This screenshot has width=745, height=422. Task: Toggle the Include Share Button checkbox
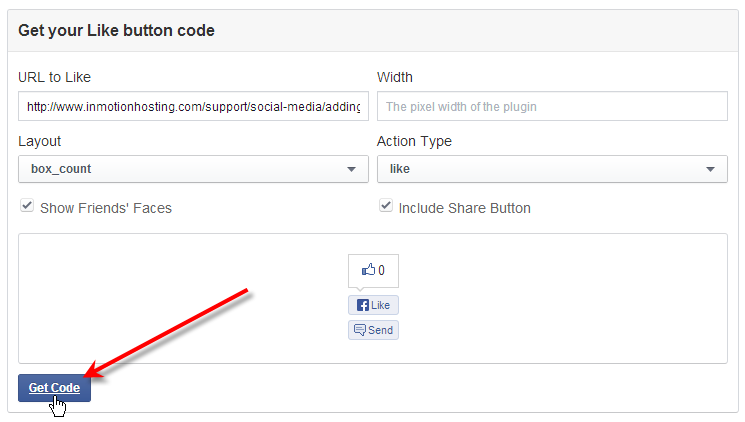(386, 208)
